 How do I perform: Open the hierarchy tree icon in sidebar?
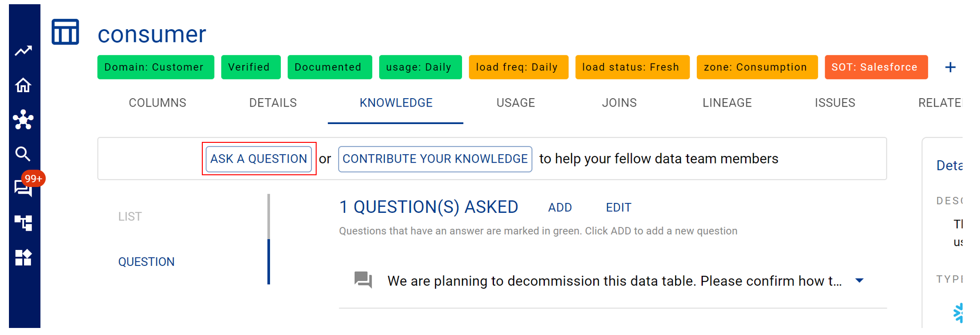coord(23,223)
